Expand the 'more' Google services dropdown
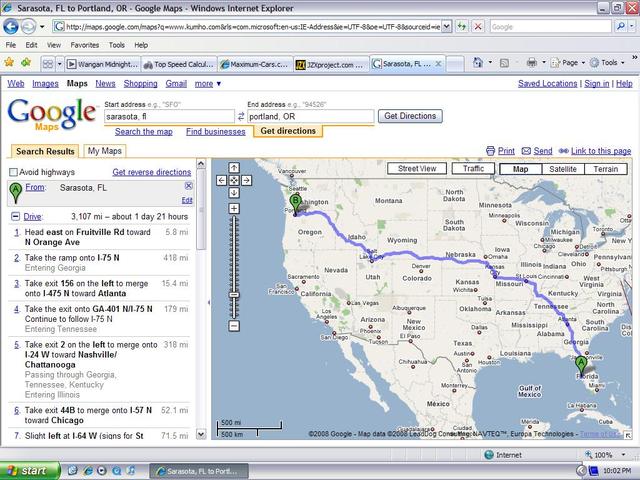The width and height of the screenshot is (640, 480). click(x=208, y=84)
